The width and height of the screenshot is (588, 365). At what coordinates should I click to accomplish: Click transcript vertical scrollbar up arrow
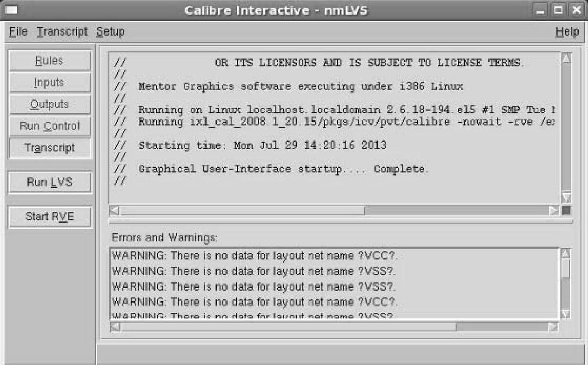tap(566, 58)
